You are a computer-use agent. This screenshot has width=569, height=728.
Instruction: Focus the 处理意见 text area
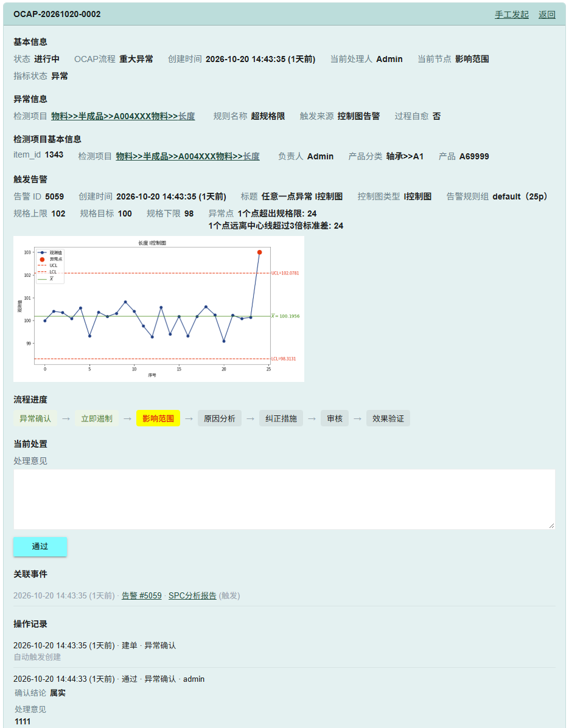(x=284, y=499)
